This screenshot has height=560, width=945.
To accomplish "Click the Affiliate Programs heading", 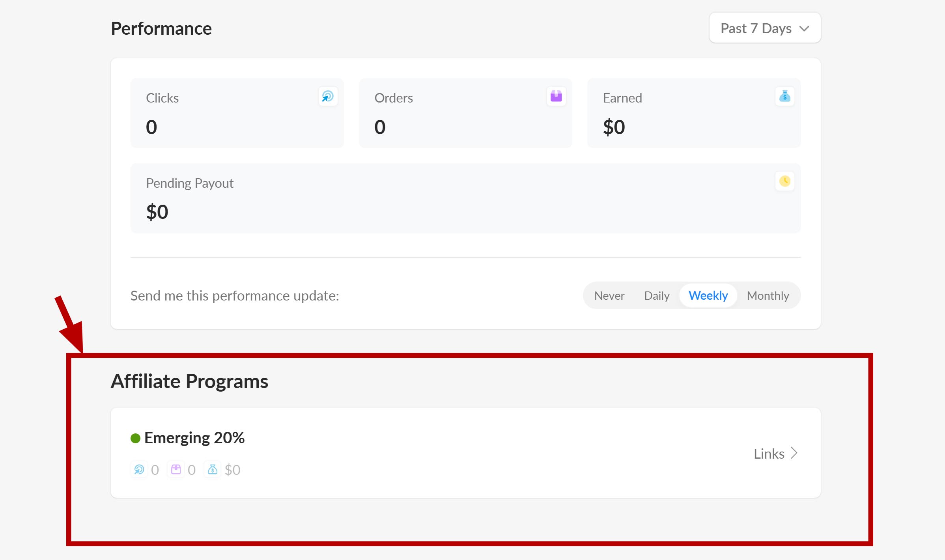I will 189,381.
